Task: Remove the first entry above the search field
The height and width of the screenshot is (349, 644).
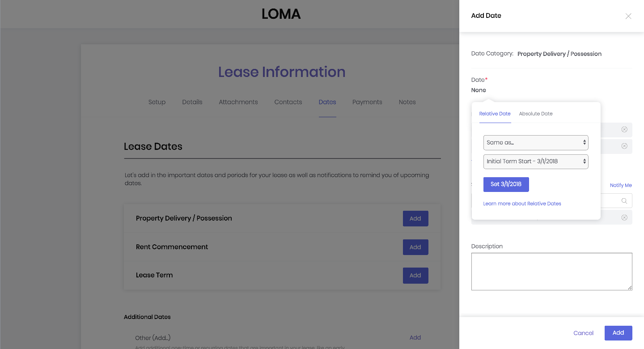Action: (x=624, y=129)
